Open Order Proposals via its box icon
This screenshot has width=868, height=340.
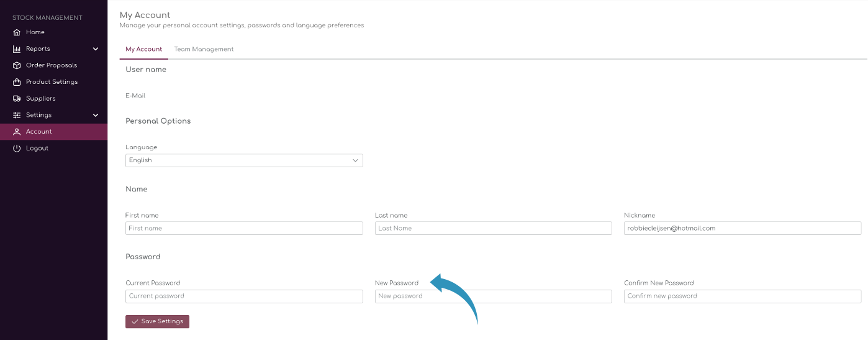click(x=17, y=65)
